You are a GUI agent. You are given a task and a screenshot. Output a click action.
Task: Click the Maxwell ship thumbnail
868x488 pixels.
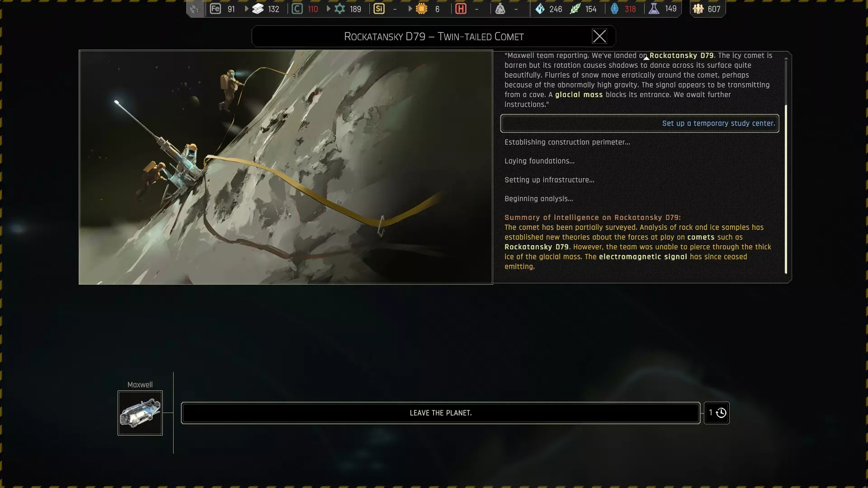coord(140,413)
